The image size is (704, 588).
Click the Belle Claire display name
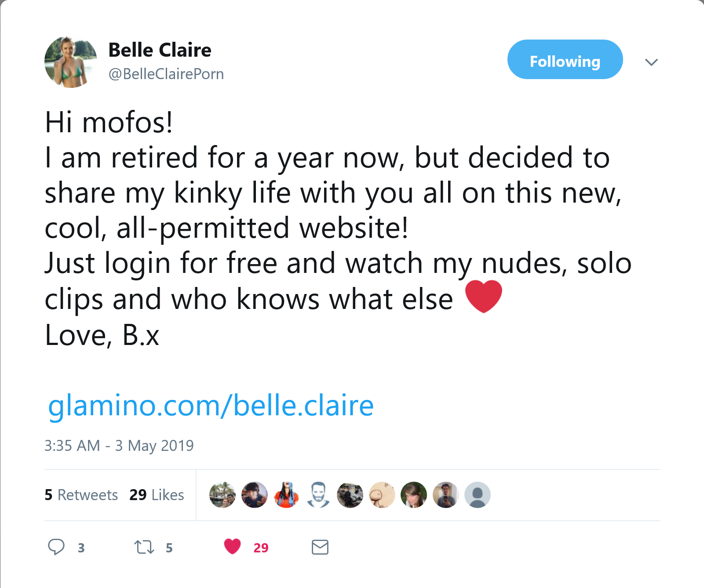coord(160,50)
